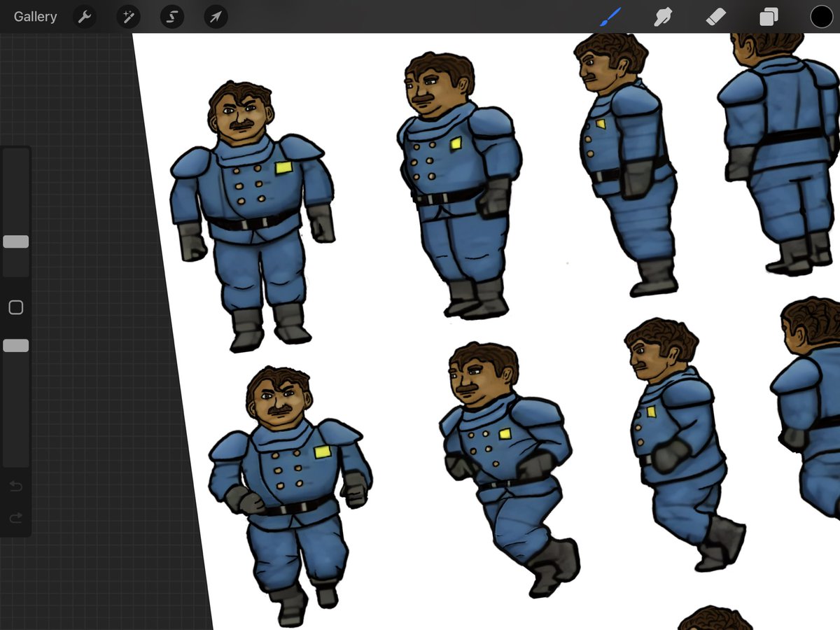Activate the Transform arrow tool
This screenshot has height=630, width=840.
coord(215,16)
